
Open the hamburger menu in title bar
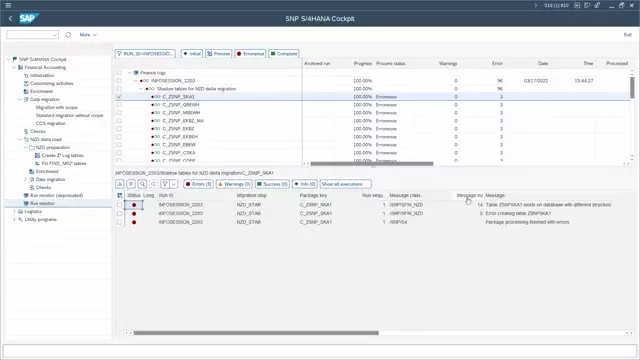(x=8, y=5)
